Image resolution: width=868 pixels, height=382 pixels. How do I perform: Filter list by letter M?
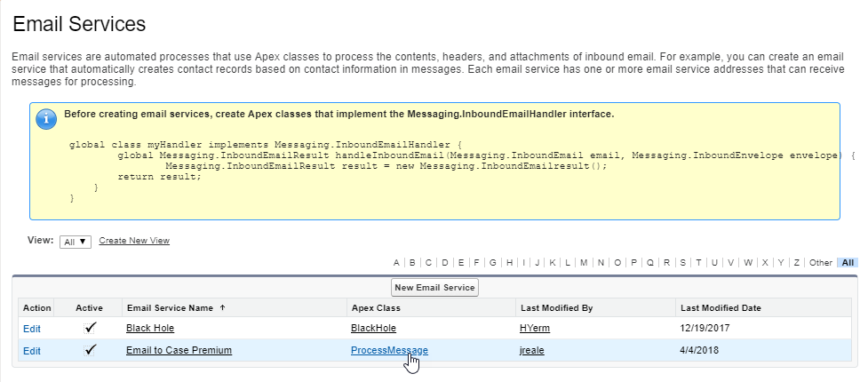pyautogui.click(x=584, y=263)
